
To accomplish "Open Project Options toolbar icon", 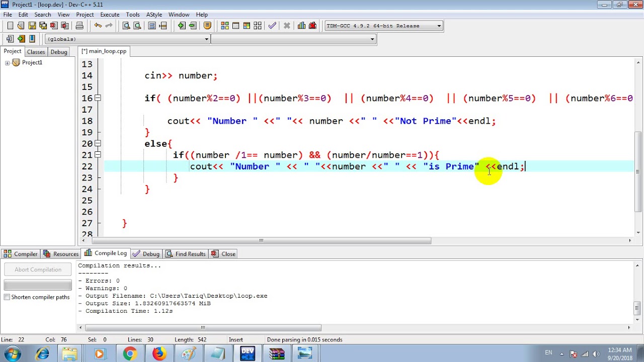I will [x=207, y=26].
